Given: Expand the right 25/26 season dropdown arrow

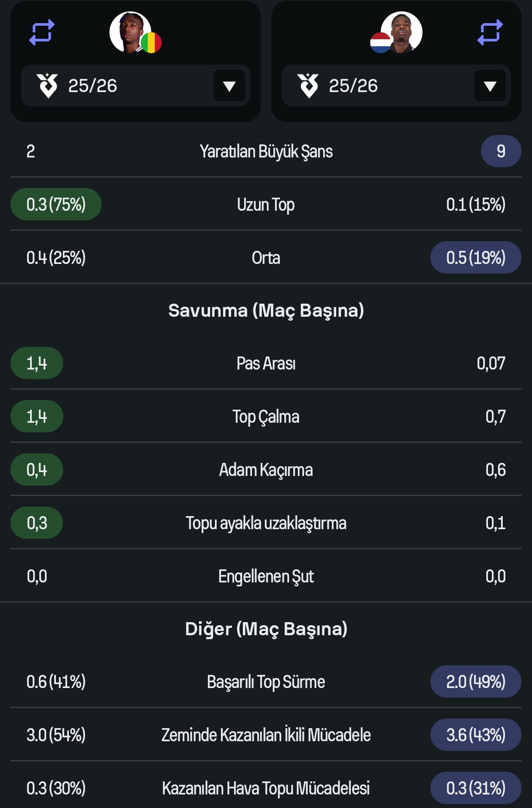Looking at the screenshot, I should (x=490, y=86).
